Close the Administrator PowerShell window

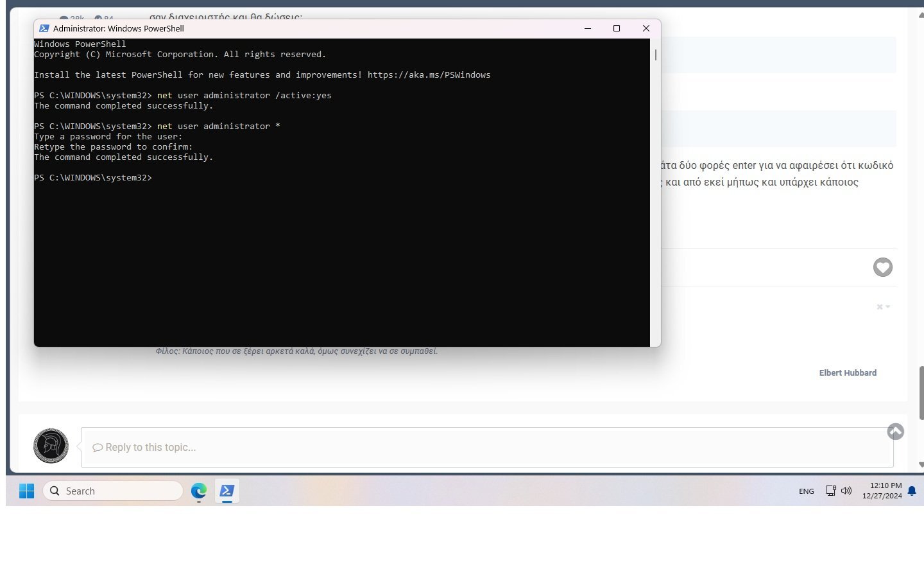pyautogui.click(x=646, y=28)
